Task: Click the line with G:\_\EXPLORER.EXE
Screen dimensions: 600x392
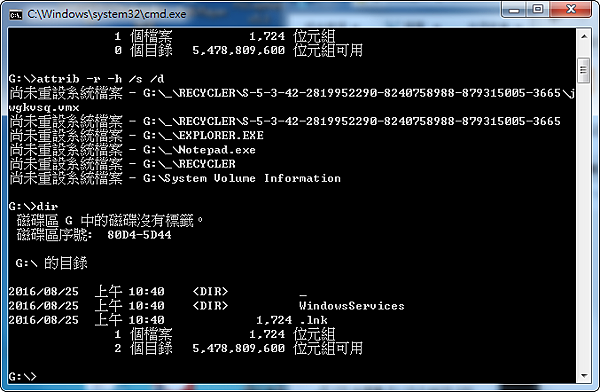Action: pos(137,136)
